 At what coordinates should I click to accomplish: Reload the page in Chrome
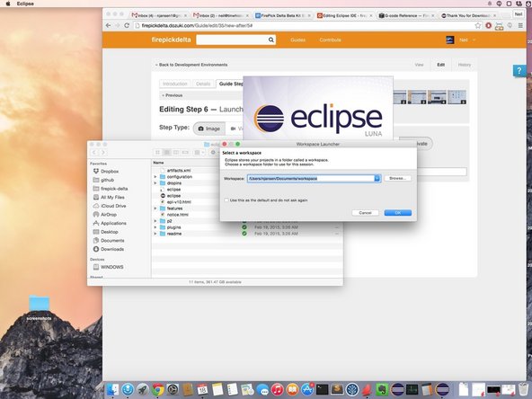(127, 25)
